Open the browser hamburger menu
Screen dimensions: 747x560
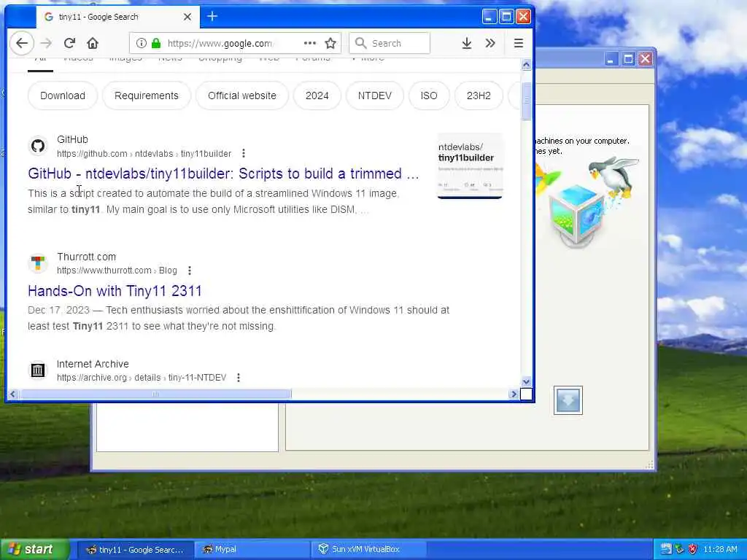[519, 43]
